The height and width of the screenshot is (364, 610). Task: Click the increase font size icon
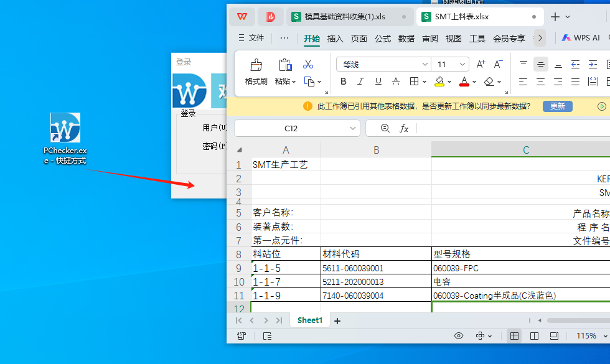tap(481, 64)
